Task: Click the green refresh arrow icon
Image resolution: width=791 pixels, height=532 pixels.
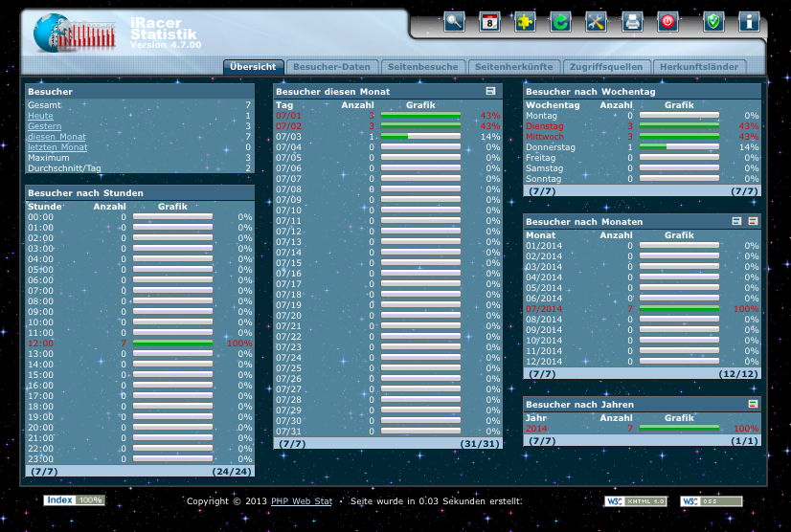Action: pyautogui.click(x=560, y=21)
